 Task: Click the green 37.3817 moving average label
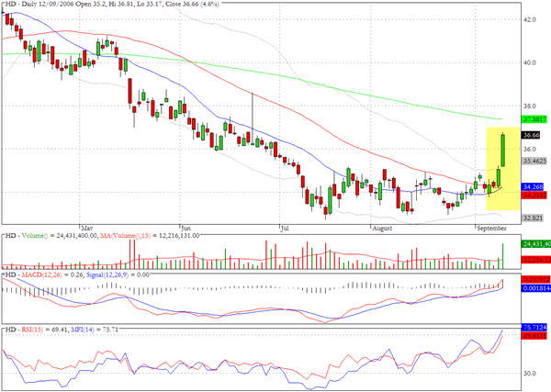534,119
